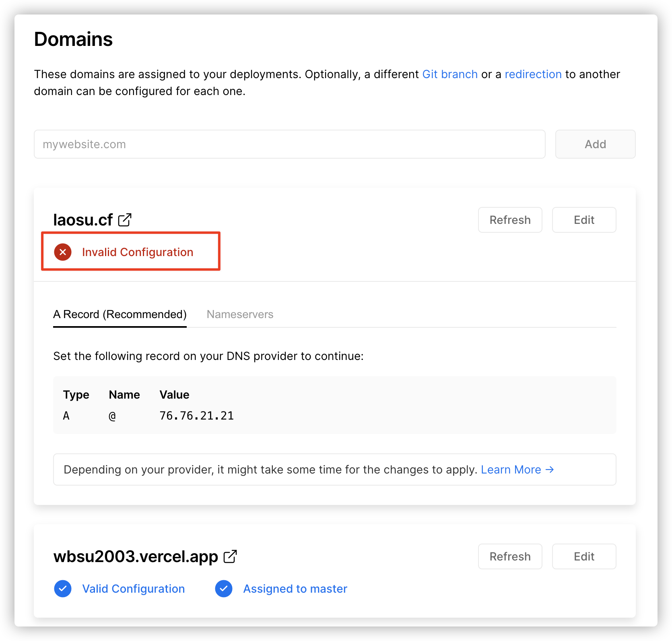Open laosu.cf external link icon
Image resolution: width=672 pixels, height=641 pixels.
point(125,220)
